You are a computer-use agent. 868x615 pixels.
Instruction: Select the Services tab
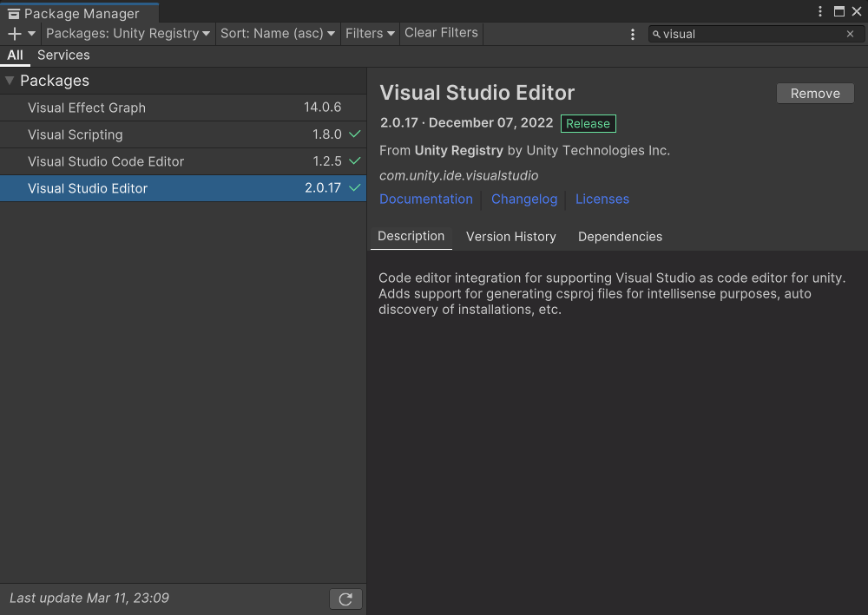(x=63, y=55)
